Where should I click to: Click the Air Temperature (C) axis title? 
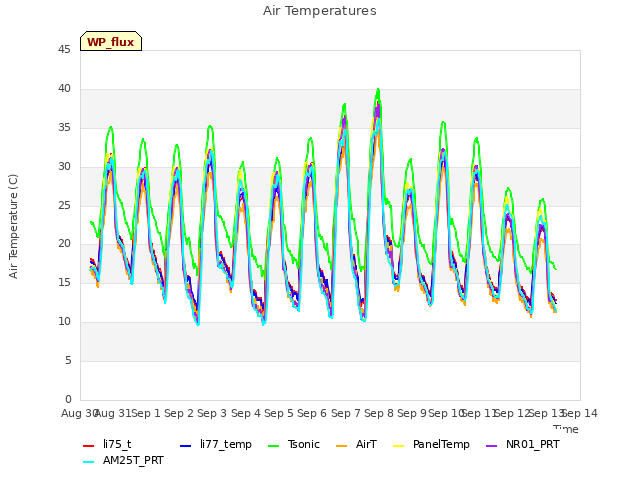pyautogui.click(x=13, y=226)
